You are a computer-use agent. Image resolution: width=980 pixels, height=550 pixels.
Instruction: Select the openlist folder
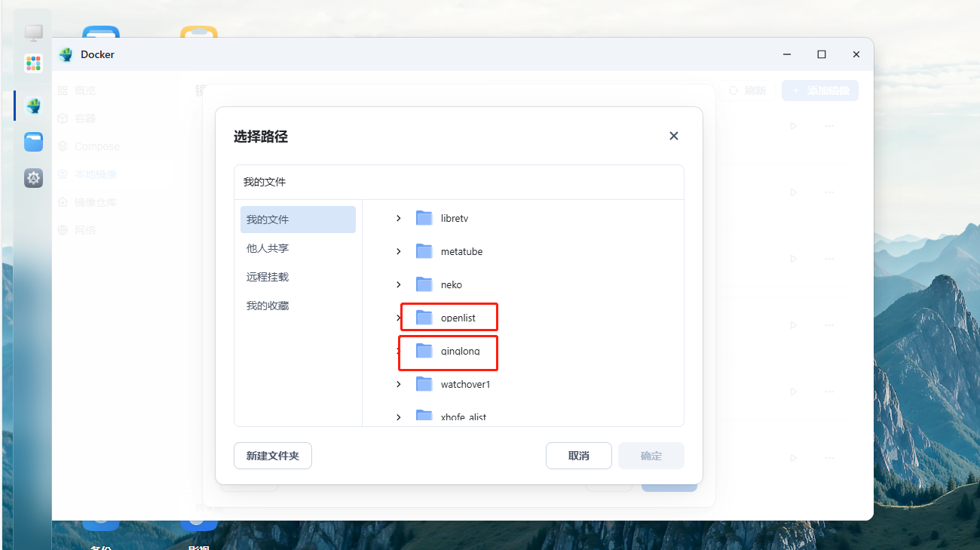tap(458, 318)
